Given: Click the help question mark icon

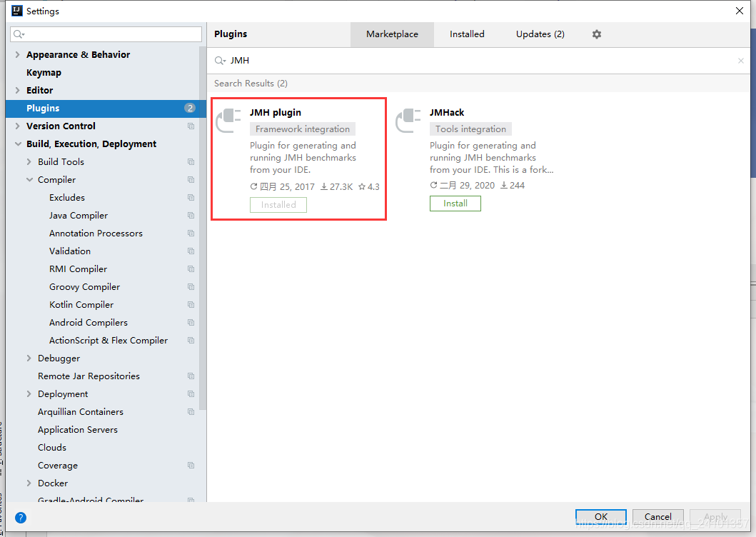Looking at the screenshot, I should click(x=21, y=518).
